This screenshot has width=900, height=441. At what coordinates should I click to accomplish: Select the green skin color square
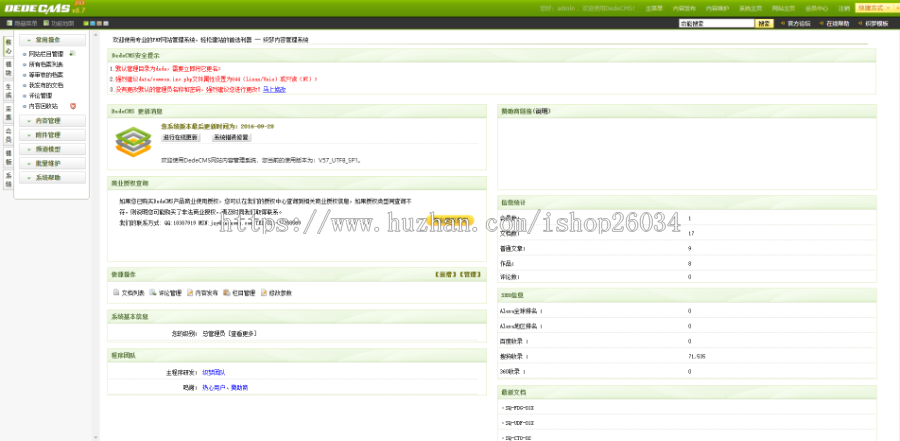click(x=86, y=24)
